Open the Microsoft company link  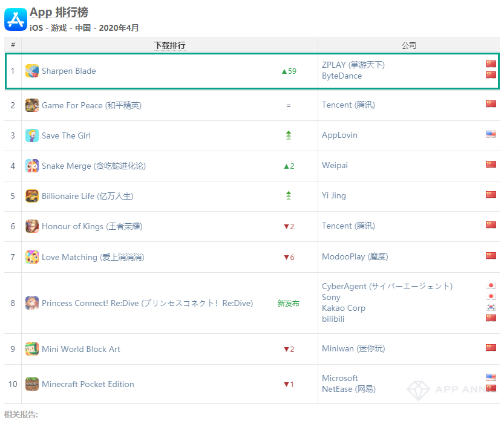coord(340,378)
